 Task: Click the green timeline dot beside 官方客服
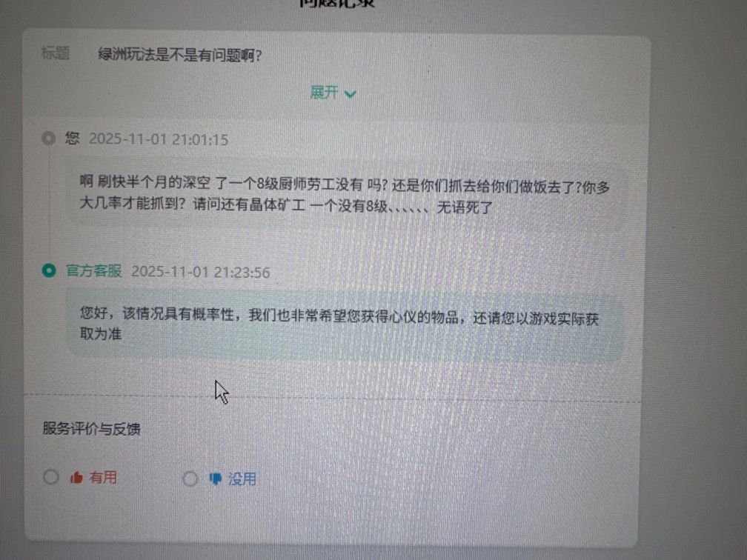coord(49,270)
